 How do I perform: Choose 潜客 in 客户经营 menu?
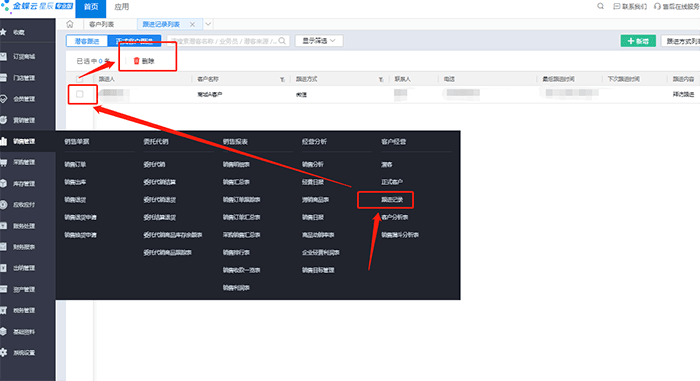coord(387,164)
